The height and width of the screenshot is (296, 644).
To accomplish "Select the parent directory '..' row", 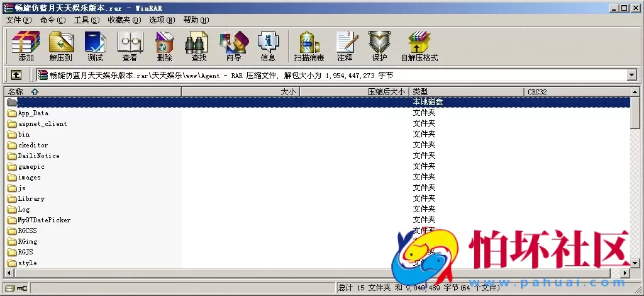I will (x=318, y=102).
